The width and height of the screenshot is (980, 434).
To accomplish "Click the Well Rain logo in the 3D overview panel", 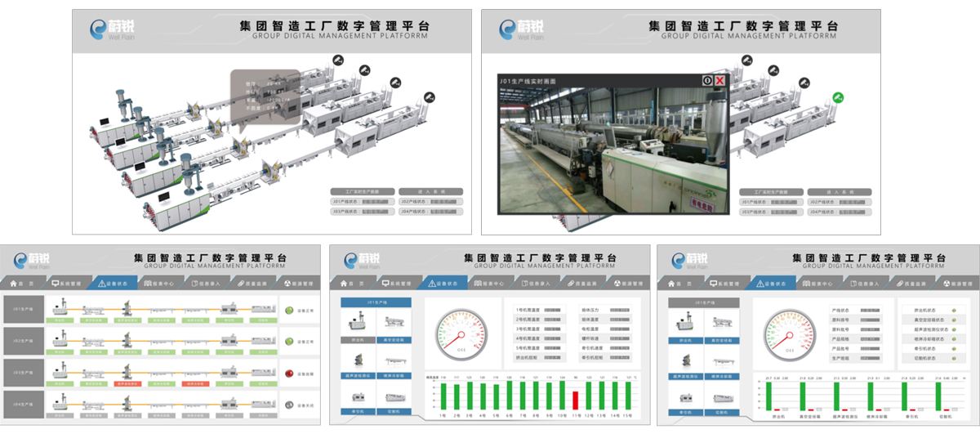I will (114, 29).
